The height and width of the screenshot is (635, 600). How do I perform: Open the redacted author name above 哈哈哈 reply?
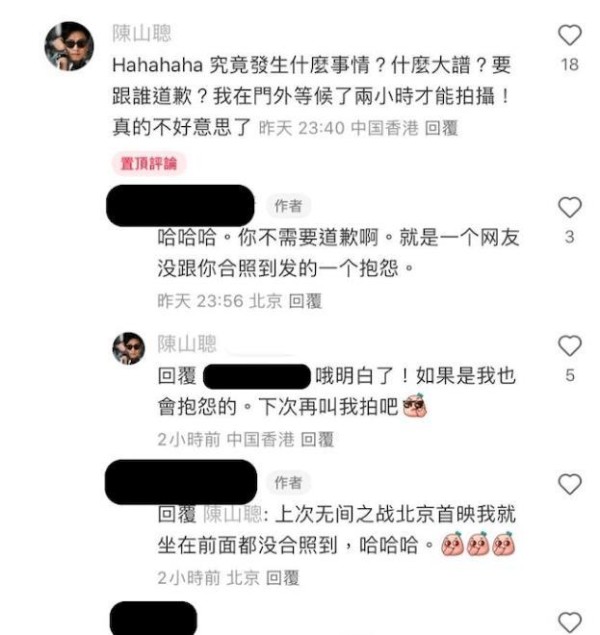[180, 206]
